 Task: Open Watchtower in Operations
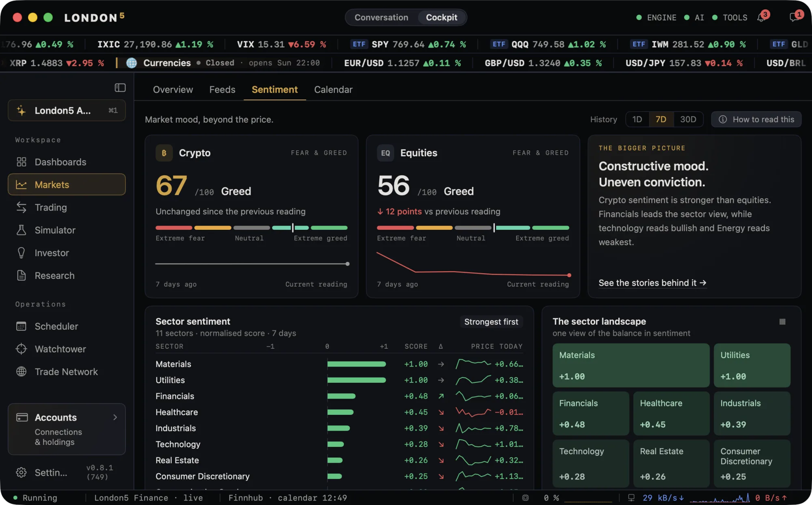tap(67, 349)
